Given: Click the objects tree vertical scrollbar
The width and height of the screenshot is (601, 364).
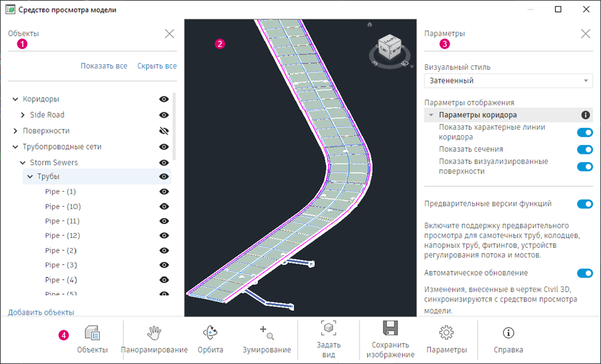Looking at the screenshot, I should click(x=175, y=127).
